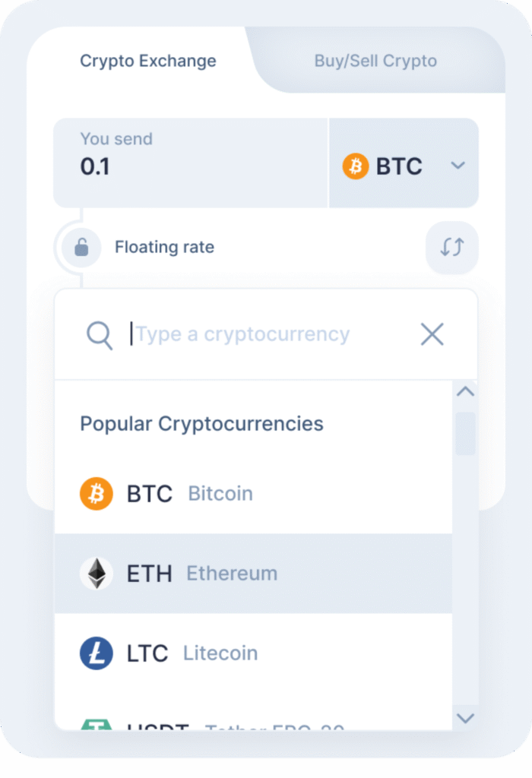Click the magnifying glass search icon
532x778 pixels.
click(99, 334)
